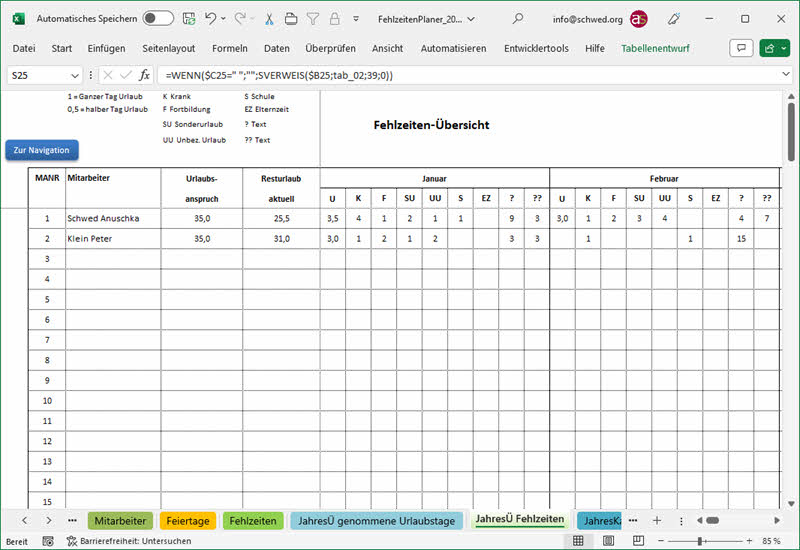The height and width of the screenshot is (550, 800).
Task: Click the Cut scissors icon
Action: [x=269, y=18]
